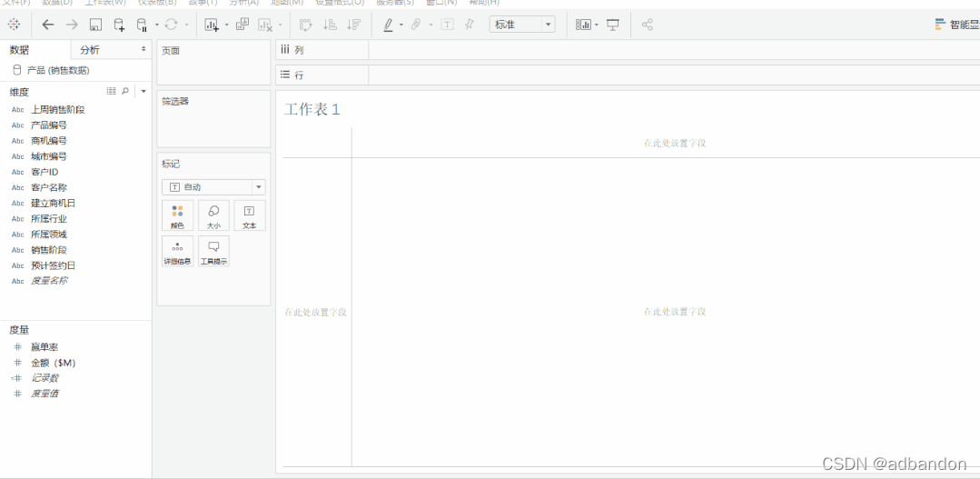Select the 金额 ($M) measure
Screen dimensions: 980x479
point(53,363)
